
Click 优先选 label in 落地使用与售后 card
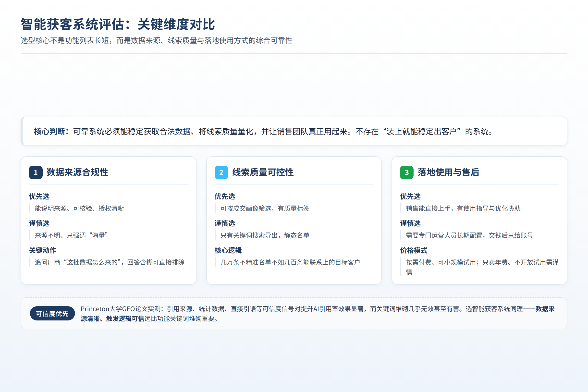pyautogui.click(x=410, y=196)
